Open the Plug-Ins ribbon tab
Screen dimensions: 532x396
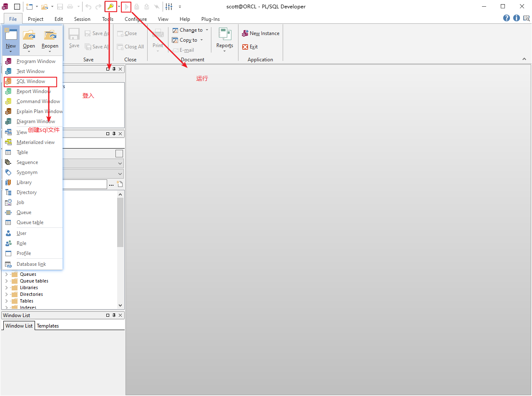pos(211,19)
